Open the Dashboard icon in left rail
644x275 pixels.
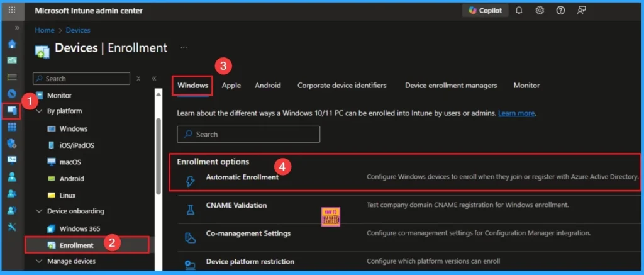pos(12,60)
